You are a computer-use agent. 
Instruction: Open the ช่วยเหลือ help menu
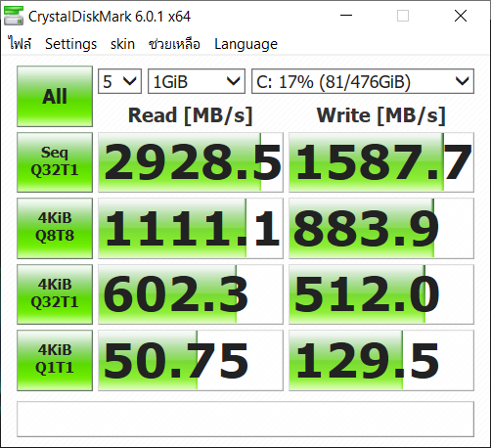(174, 44)
